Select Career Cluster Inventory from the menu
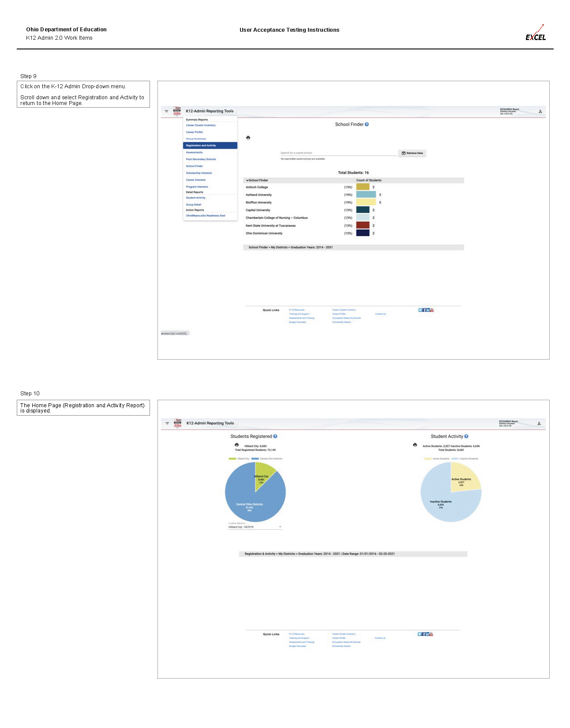The image size is (570, 728). tap(201, 125)
